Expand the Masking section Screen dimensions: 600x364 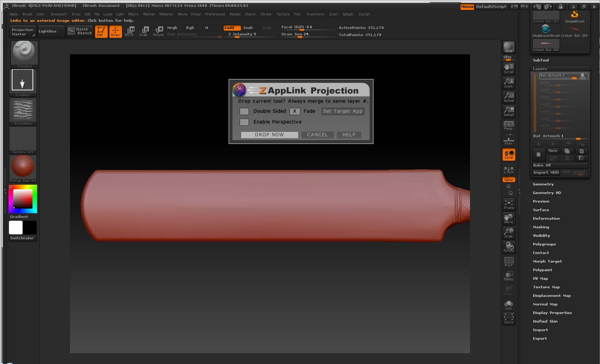(x=541, y=227)
